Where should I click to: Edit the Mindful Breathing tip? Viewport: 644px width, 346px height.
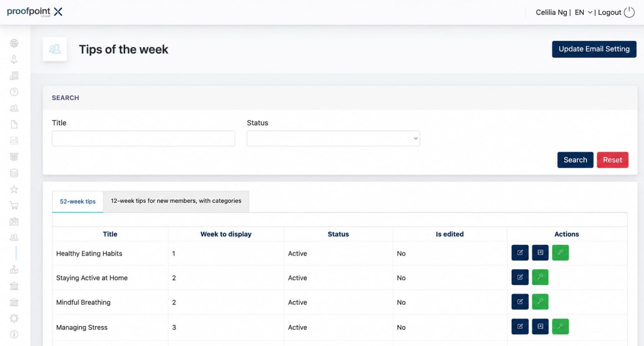[x=520, y=302]
